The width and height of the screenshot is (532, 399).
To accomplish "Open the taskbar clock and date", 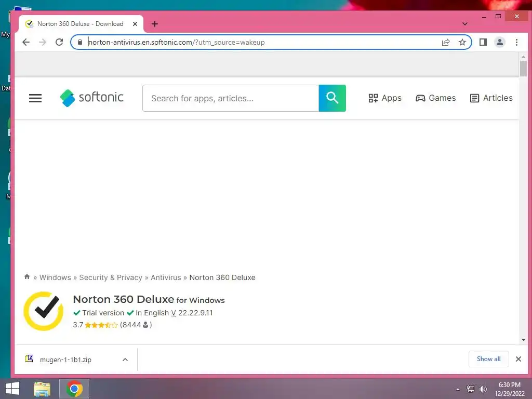I will point(509,389).
